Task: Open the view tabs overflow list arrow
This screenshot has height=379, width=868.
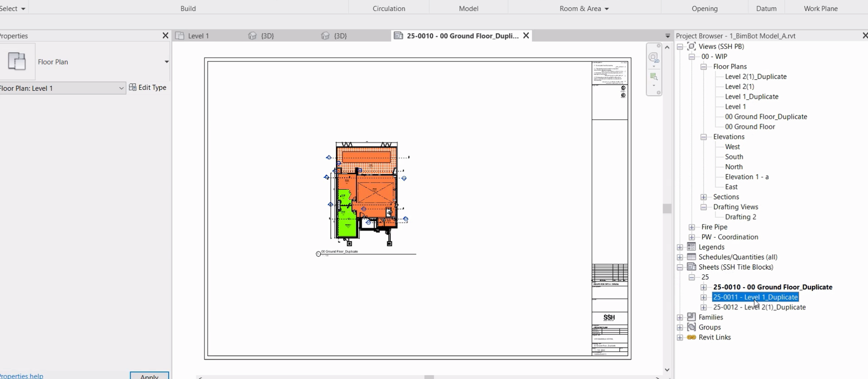Action: click(667, 36)
